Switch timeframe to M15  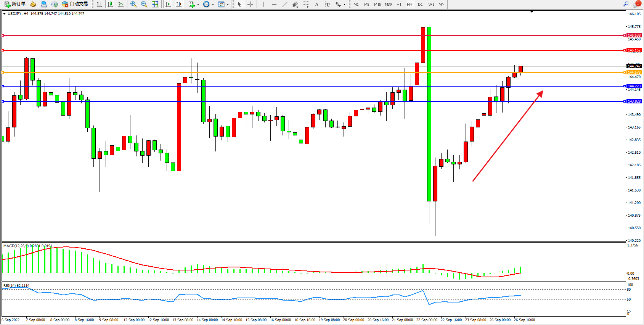377,4
